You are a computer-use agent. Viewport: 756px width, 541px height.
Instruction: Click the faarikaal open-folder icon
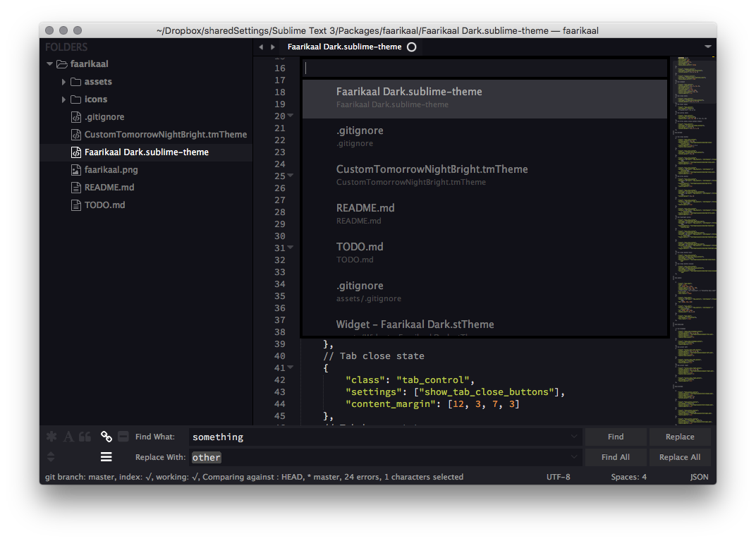click(62, 63)
